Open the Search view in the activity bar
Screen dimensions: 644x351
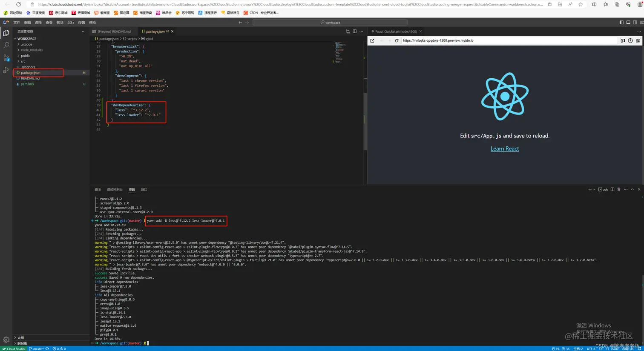pos(6,45)
